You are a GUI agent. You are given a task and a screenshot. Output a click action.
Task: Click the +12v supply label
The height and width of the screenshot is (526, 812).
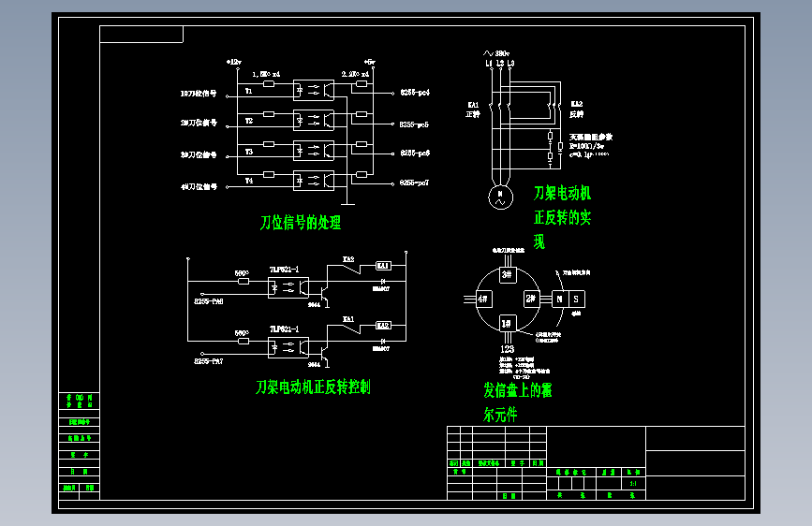pos(234,62)
